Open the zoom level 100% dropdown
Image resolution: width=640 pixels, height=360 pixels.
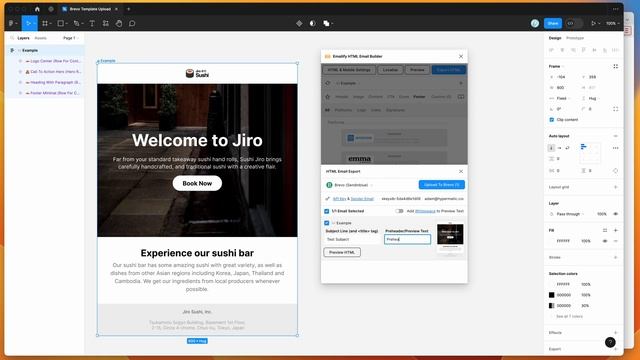(613, 23)
